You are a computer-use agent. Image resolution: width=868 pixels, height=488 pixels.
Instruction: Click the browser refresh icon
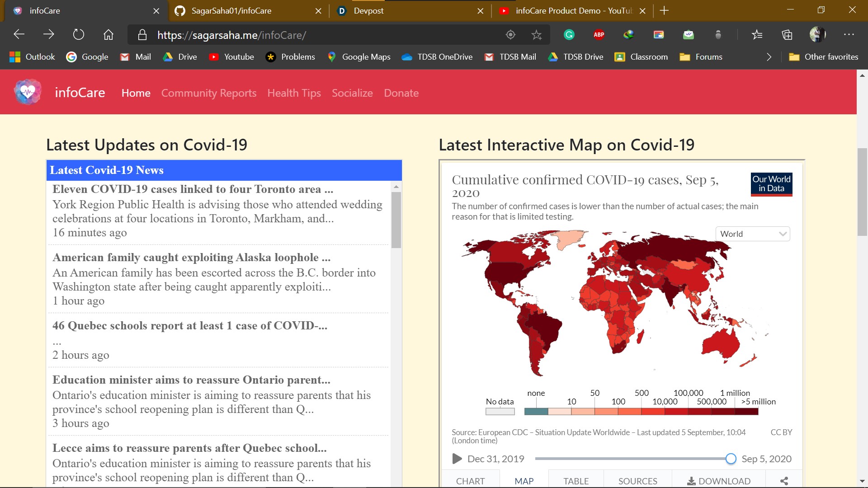pos(78,35)
